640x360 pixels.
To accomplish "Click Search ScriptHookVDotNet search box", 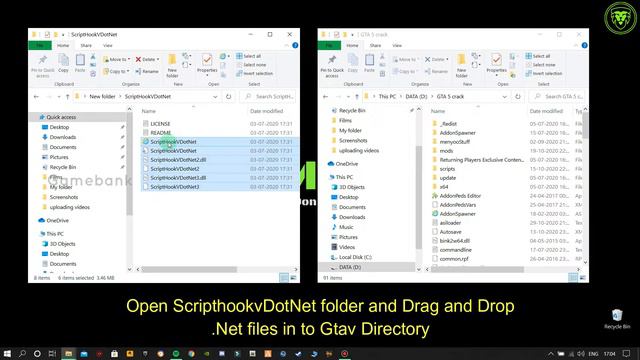I will tap(268, 97).
